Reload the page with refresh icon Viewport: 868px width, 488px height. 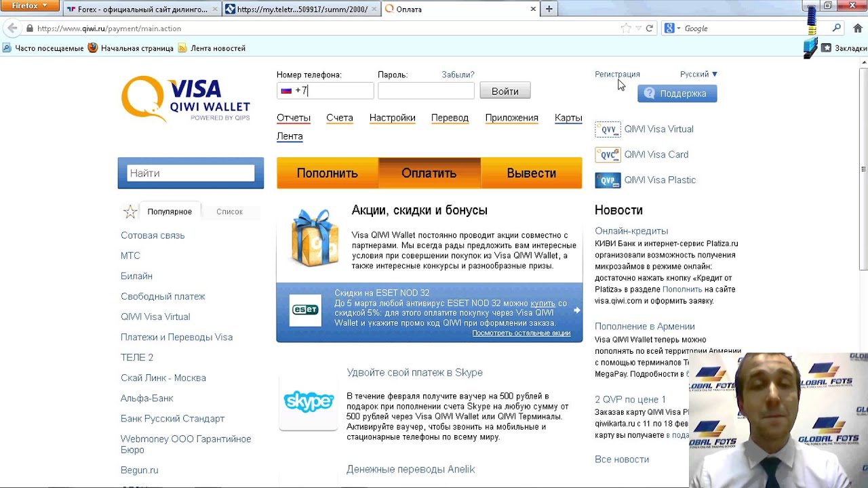(x=649, y=28)
